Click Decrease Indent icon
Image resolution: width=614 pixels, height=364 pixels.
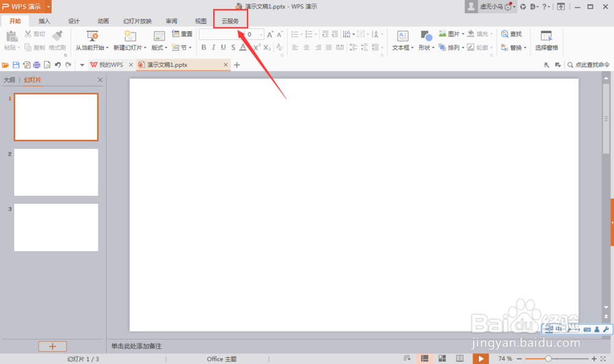(x=325, y=34)
